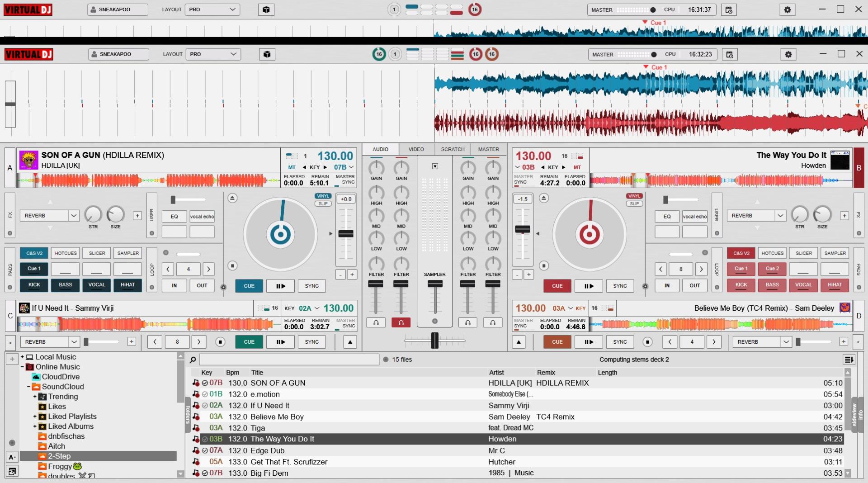This screenshot has width=868, height=483.
Task: Expand deck C with the up arrow
Action: tap(350, 342)
